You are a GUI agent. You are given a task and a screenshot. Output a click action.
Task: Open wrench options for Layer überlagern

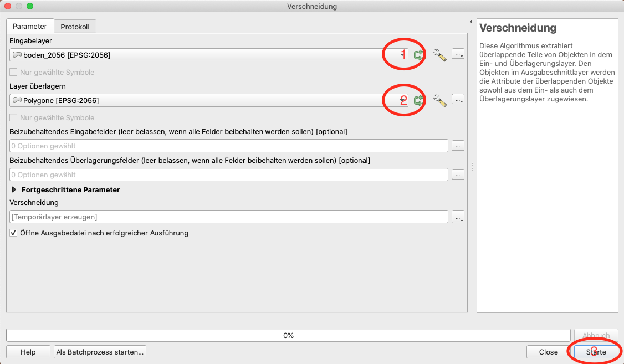[439, 100]
